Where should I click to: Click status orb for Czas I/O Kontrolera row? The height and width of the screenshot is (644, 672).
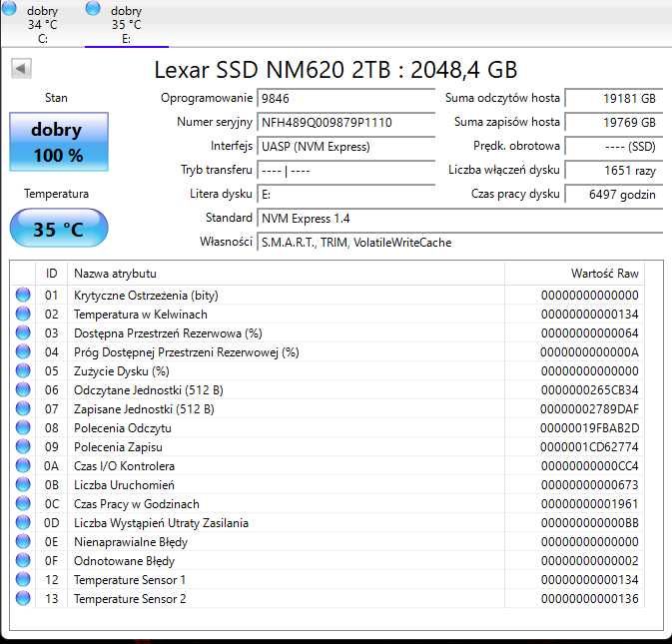point(23,465)
